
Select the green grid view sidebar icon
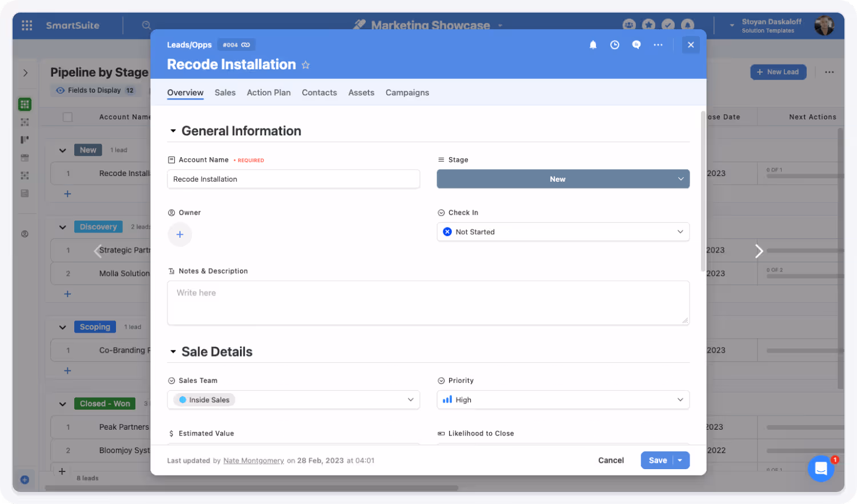click(x=25, y=104)
